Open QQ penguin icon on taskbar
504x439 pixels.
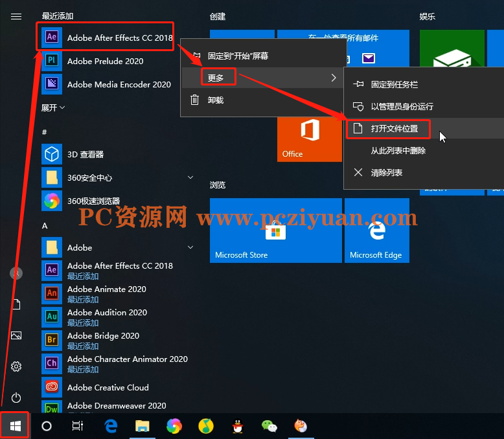[238, 426]
